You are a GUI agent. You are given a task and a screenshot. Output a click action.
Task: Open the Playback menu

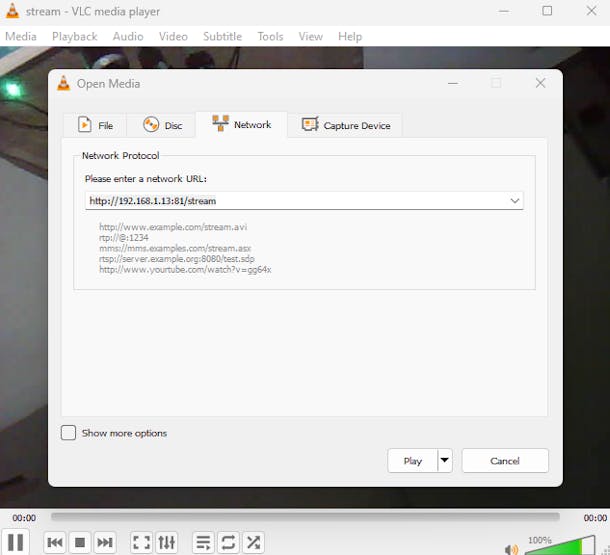(74, 37)
